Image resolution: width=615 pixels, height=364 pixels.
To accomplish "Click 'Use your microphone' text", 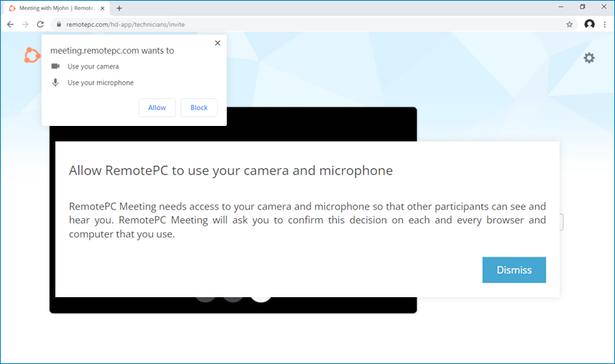I will pyautogui.click(x=101, y=83).
